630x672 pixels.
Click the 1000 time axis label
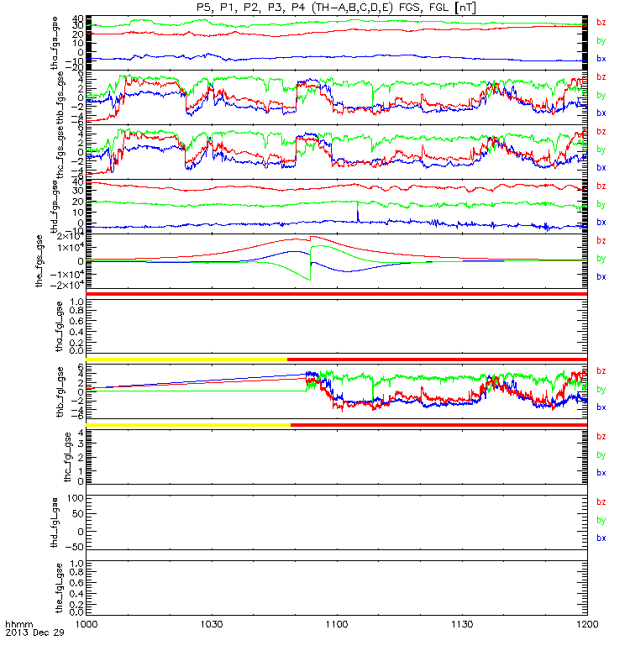[87, 624]
